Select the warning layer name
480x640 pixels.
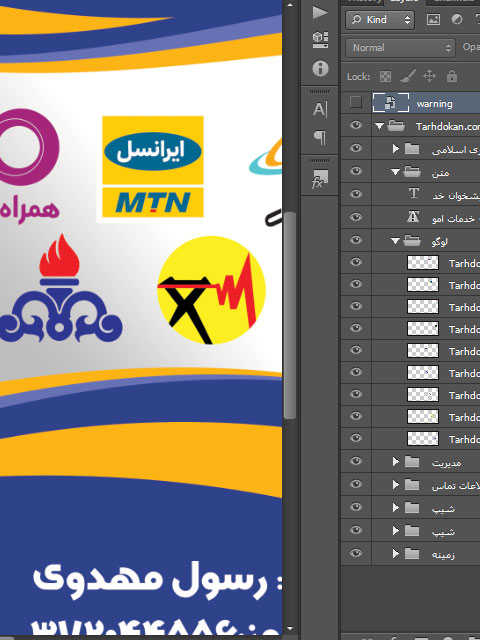coord(434,104)
